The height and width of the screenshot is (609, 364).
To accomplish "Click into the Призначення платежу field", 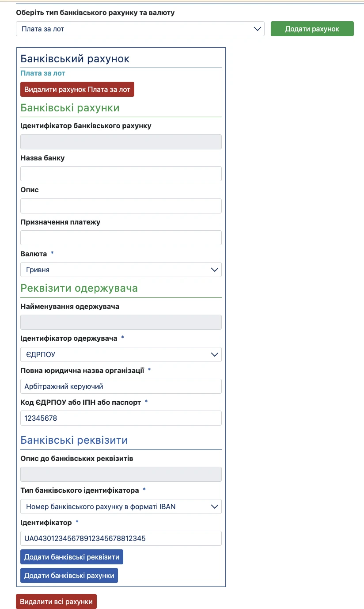I will tap(121, 238).
